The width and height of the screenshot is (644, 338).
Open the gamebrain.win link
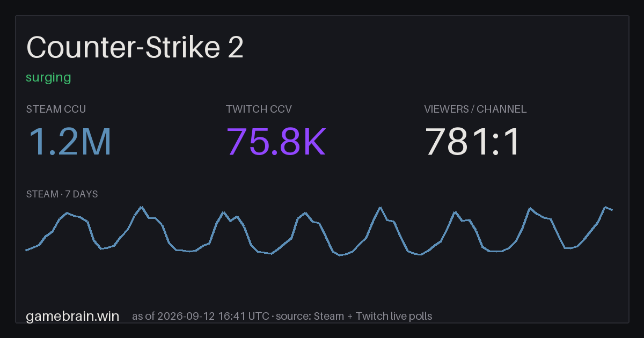(x=72, y=316)
